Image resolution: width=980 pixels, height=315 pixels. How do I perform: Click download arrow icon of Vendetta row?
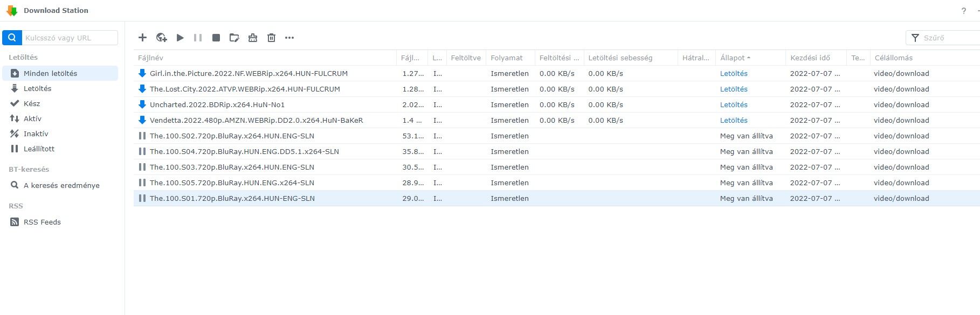pos(142,120)
